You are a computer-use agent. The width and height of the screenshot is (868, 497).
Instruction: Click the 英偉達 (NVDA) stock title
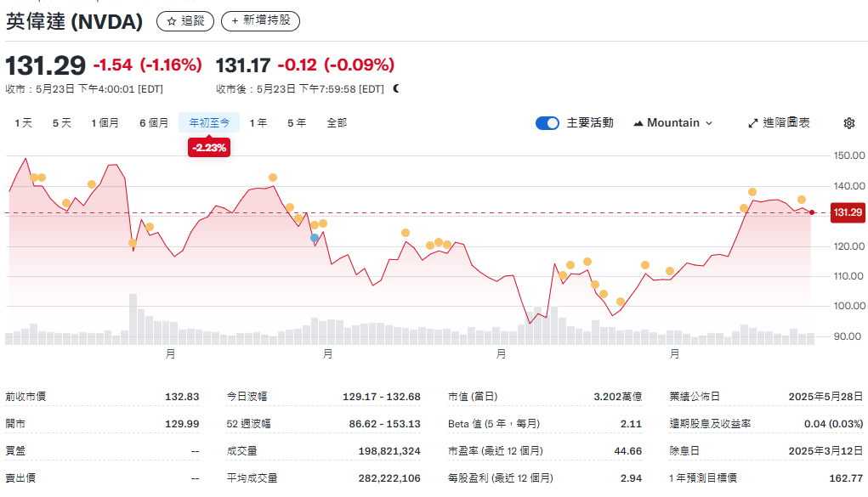coord(74,21)
